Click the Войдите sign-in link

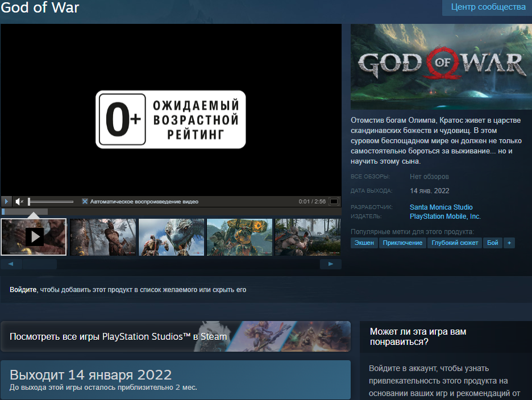coord(23,290)
